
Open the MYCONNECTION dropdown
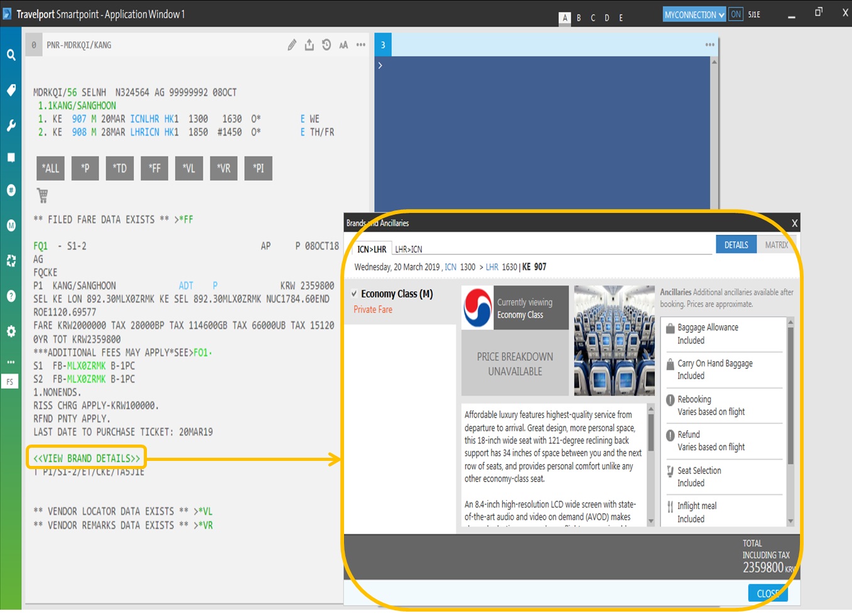[694, 14]
